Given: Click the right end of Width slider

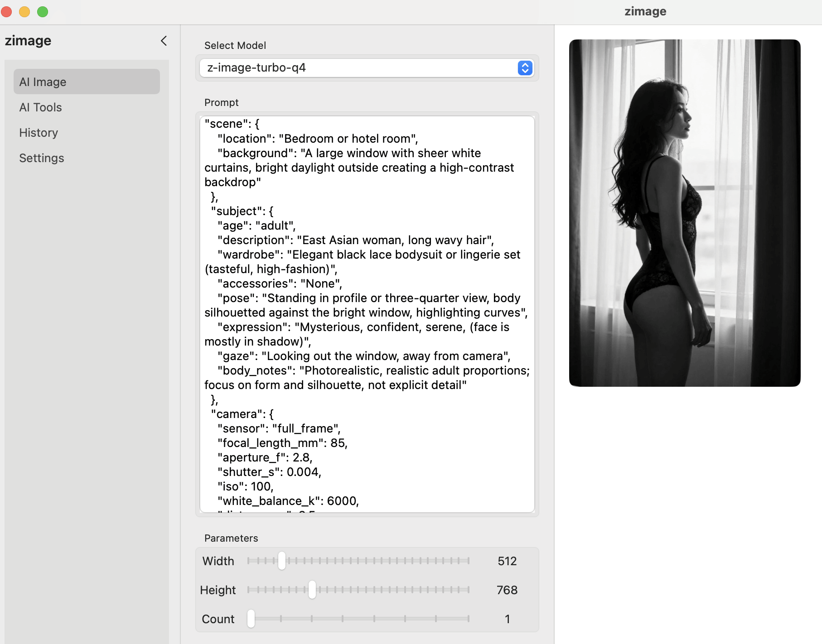Looking at the screenshot, I should 468,561.
